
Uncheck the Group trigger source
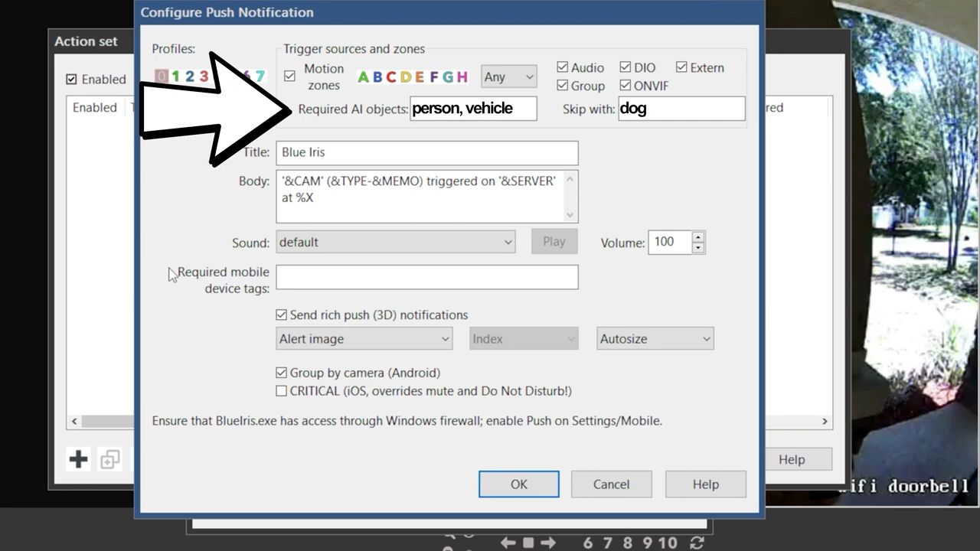[563, 85]
